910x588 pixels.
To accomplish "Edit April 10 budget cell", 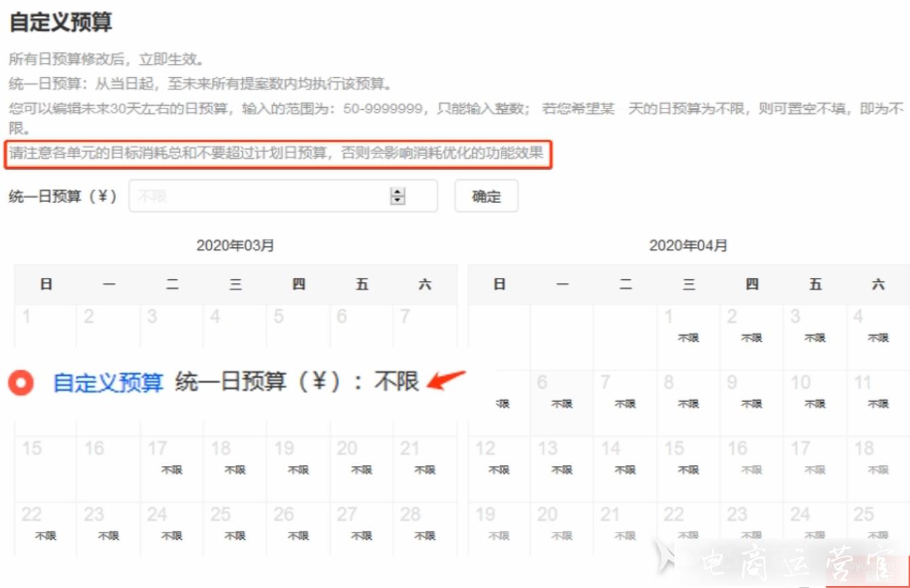I will click(x=815, y=403).
